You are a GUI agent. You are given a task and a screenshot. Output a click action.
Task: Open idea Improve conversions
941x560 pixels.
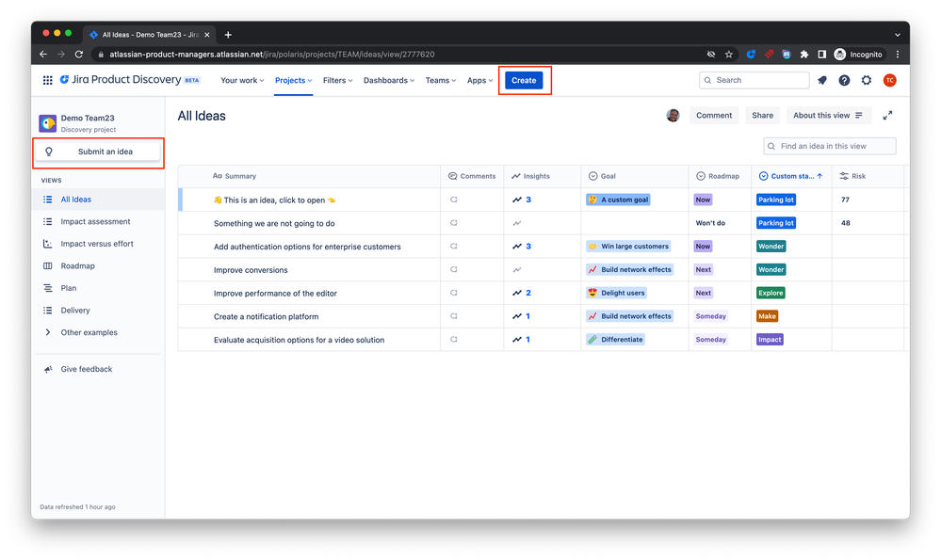click(x=251, y=270)
